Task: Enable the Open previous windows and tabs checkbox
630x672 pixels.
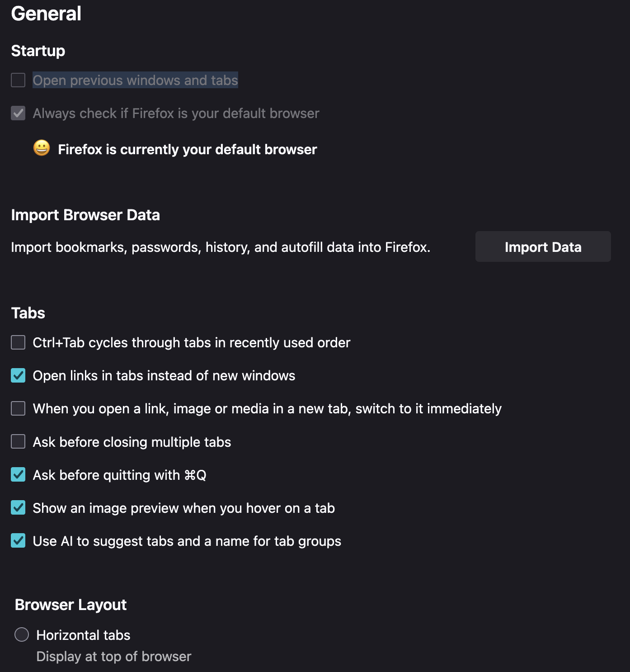Action: [18, 80]
